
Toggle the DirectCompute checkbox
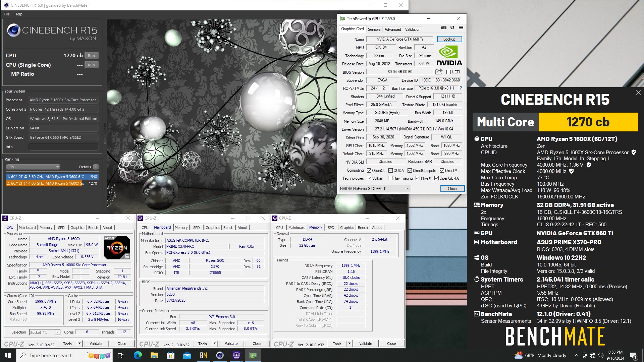tap(410, 171)
